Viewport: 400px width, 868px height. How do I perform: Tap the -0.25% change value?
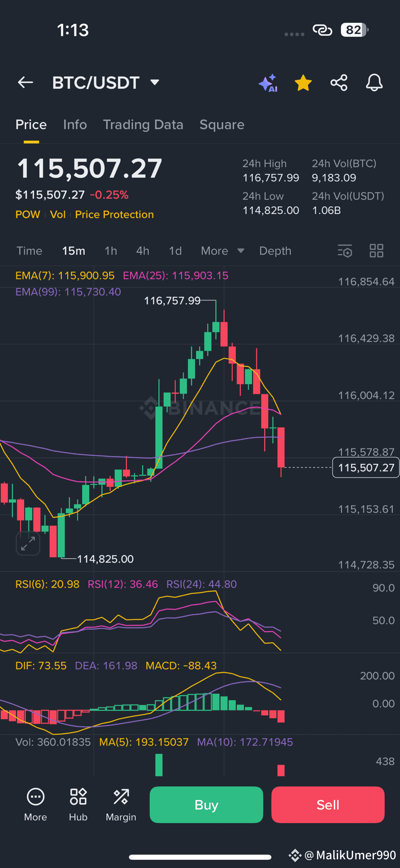(109, 195)
